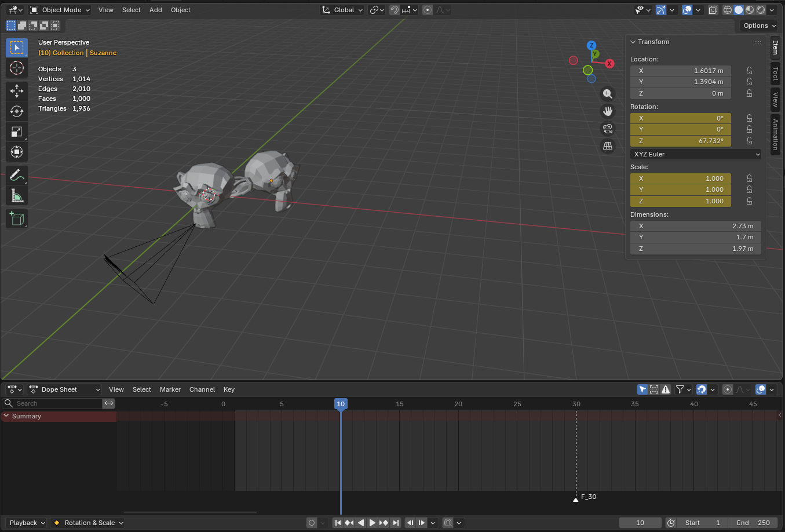
Task: Open the Object Mode dropdown
Action: tap(60, 10)
